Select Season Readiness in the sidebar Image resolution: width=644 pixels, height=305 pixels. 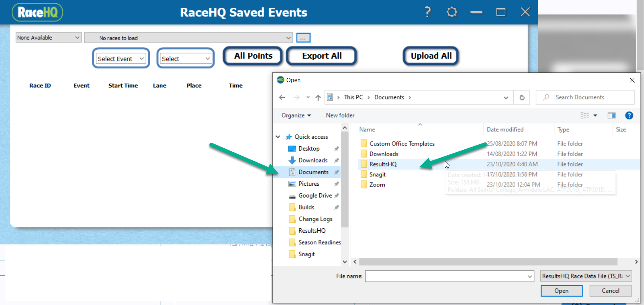tap(319, 242)
